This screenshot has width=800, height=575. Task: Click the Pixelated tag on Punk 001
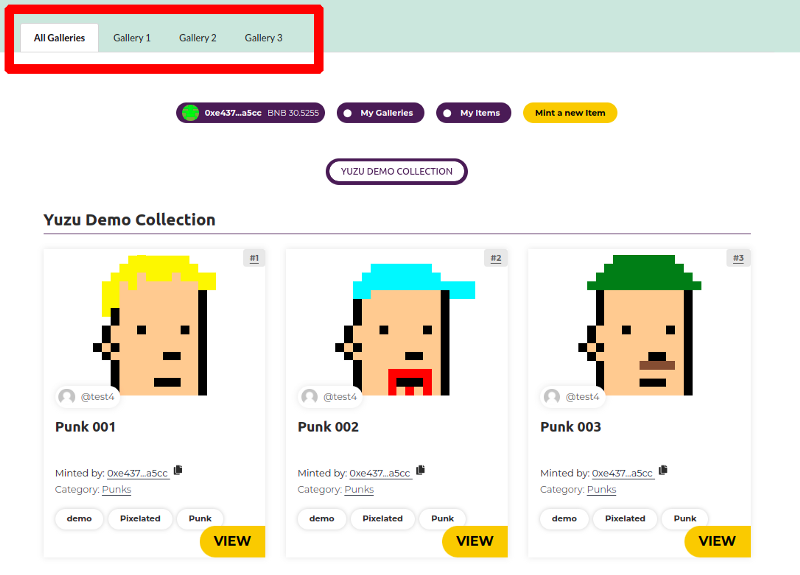[140, 518]
